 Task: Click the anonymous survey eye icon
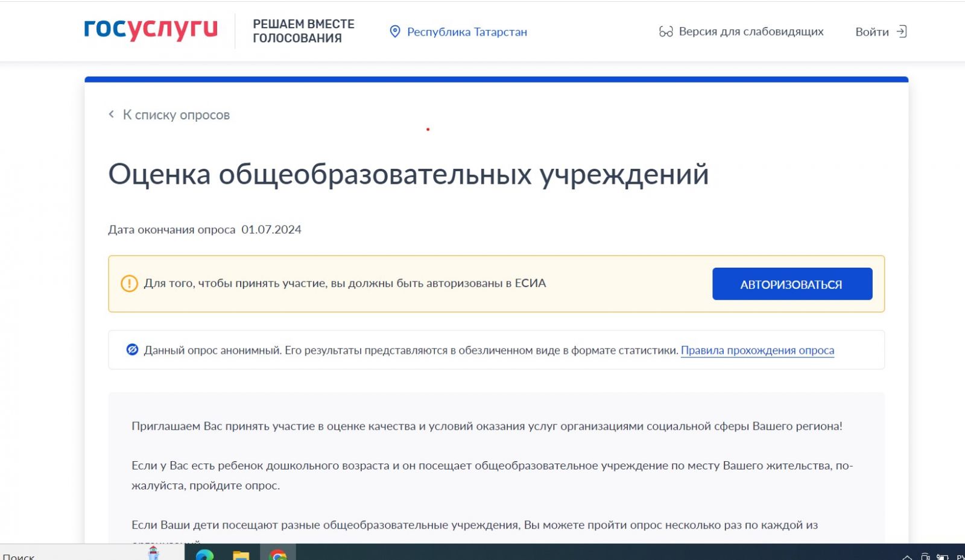pyautogui.click(x=132, y=350)
